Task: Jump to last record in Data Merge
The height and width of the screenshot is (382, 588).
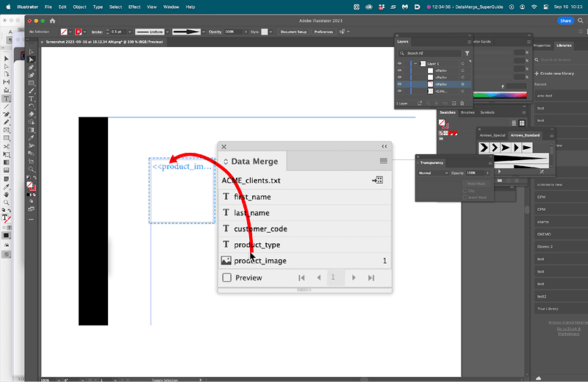Action: [371, 278]
